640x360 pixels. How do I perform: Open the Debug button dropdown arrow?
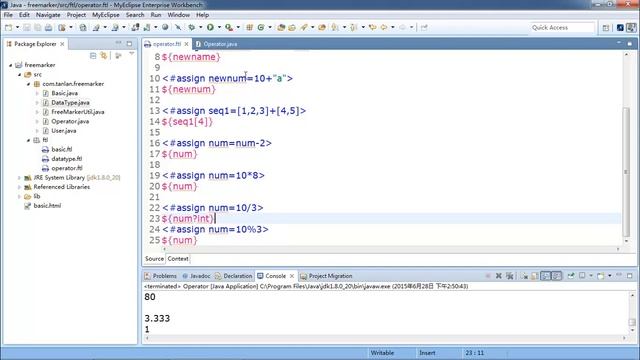(200, 27)
